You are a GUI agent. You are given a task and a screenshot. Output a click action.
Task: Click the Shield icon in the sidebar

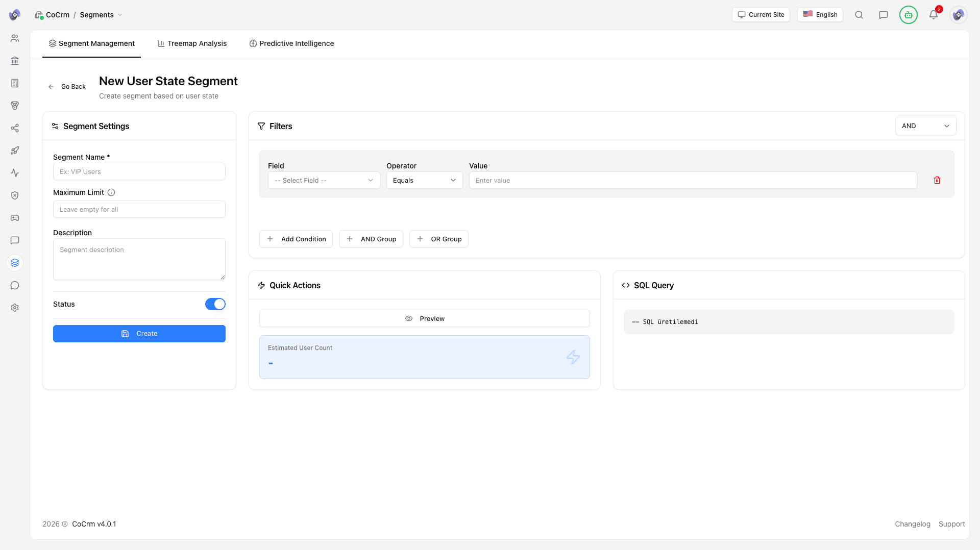pos(15,195)
